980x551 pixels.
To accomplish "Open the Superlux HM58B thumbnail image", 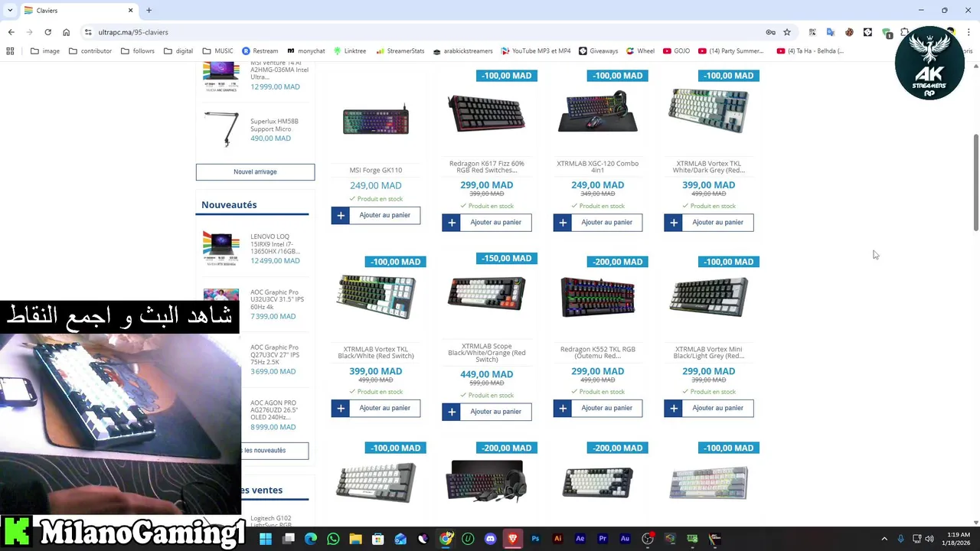I will (x=221, y=129).
